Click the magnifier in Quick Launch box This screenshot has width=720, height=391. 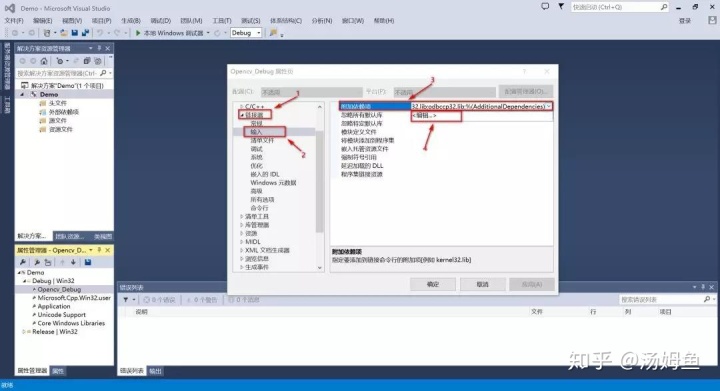[x=664, y=7]
